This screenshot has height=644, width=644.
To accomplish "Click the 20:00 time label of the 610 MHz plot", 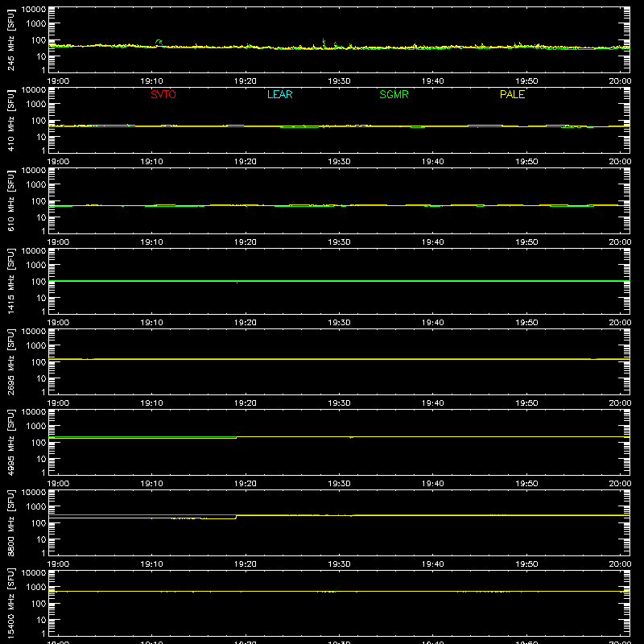I will pyautogui.click(x=620, y=242).
